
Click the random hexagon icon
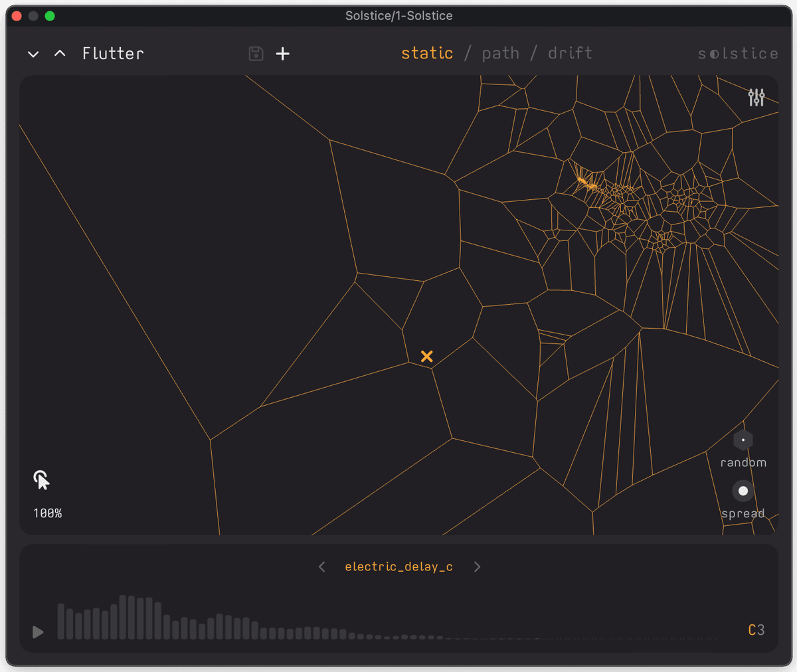[x=743, y=440]
